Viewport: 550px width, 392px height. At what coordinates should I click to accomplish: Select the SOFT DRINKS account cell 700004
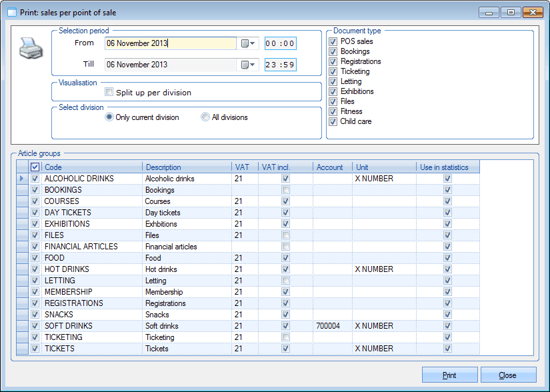(332, 326)
